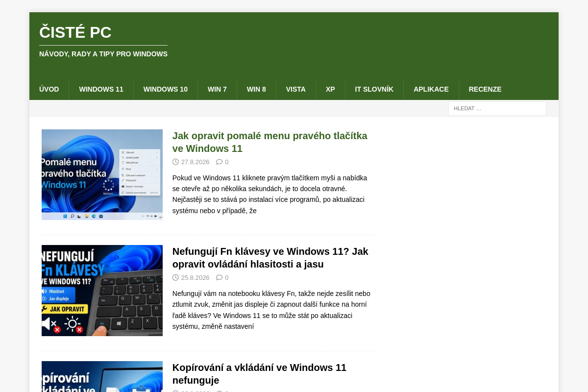Select WIN 8 in the navigation bar

coord(256,89)
